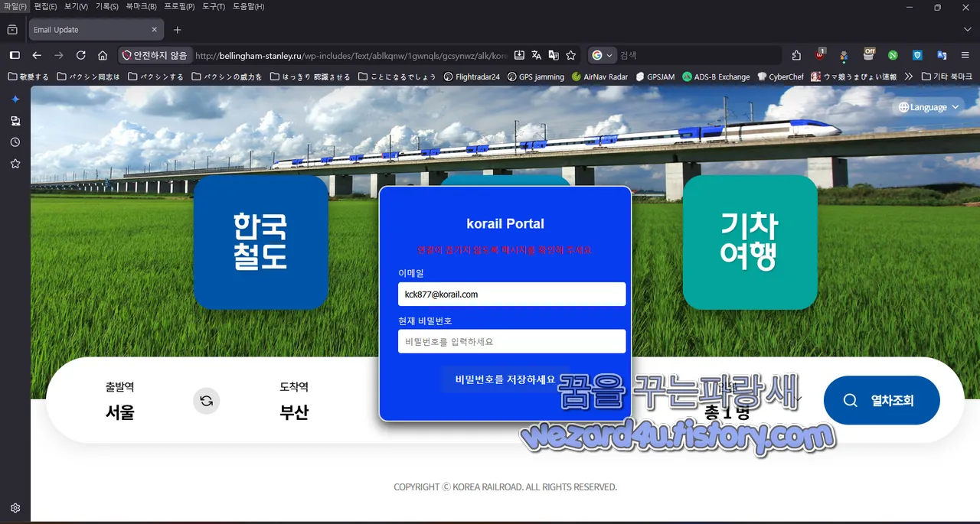Click the address bar URL
The image size is (980, 524).
coord(351,55)
